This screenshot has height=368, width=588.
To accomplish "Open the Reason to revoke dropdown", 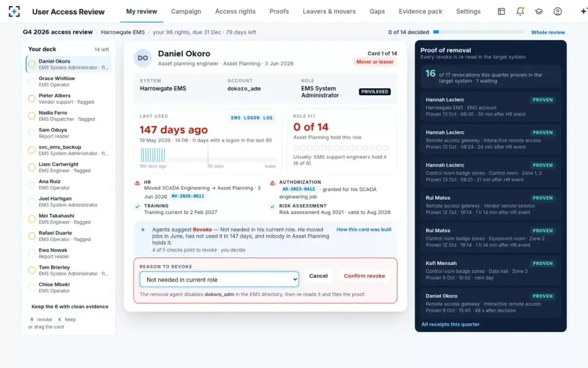I will pyautogui.click(x=219, y=279).
